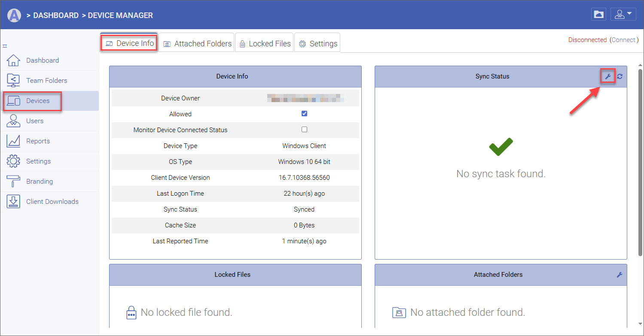Uncheck the Allowed checkbox

pyautogui.click(x=305, y=114)
